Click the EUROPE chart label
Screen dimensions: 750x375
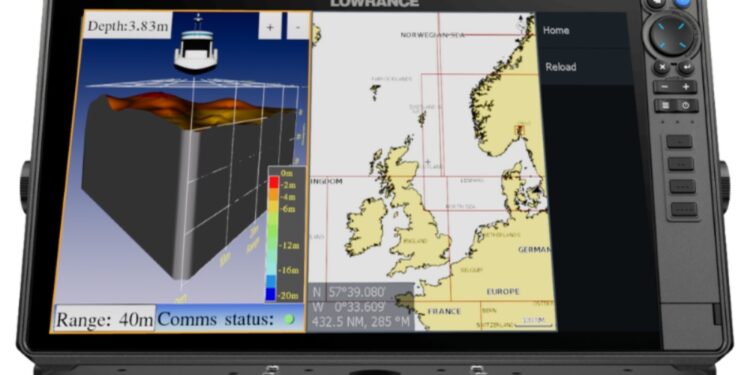[503, 291]
